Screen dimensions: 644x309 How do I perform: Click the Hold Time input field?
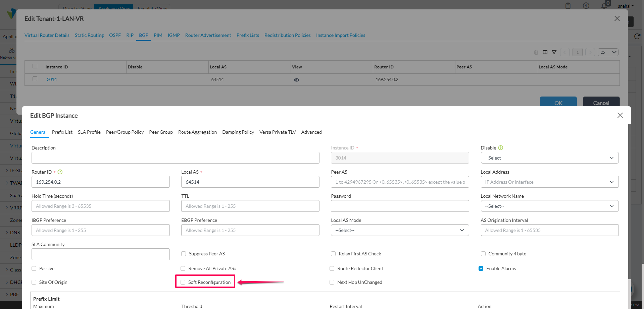click(x=101, y=206)
